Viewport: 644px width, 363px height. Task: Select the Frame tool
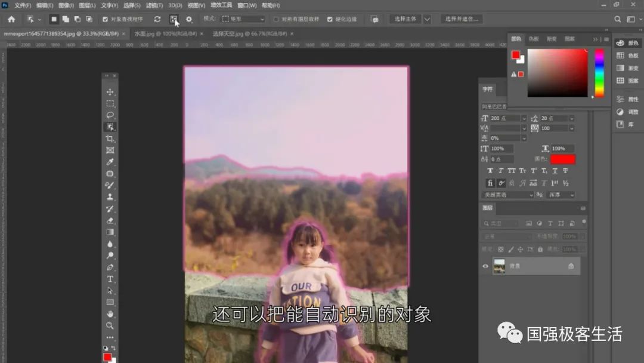point(110,150)
